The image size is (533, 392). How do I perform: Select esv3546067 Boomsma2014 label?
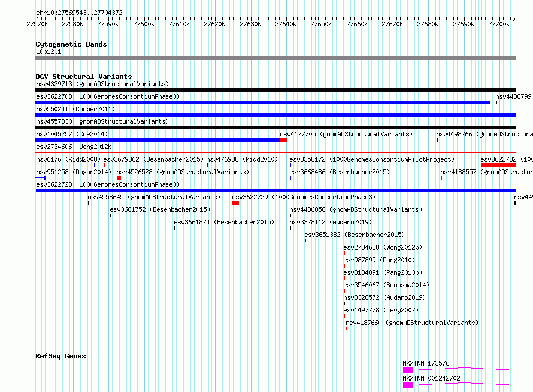click(386, 285)
